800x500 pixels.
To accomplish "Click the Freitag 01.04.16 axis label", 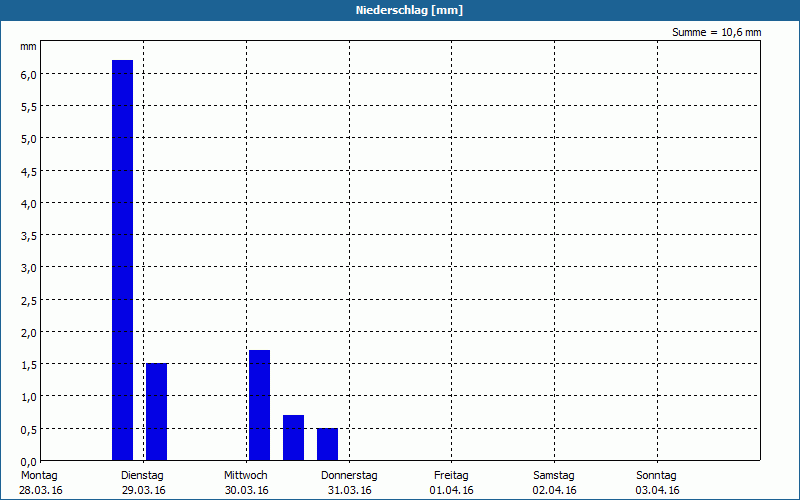I will tap(451, 483).
